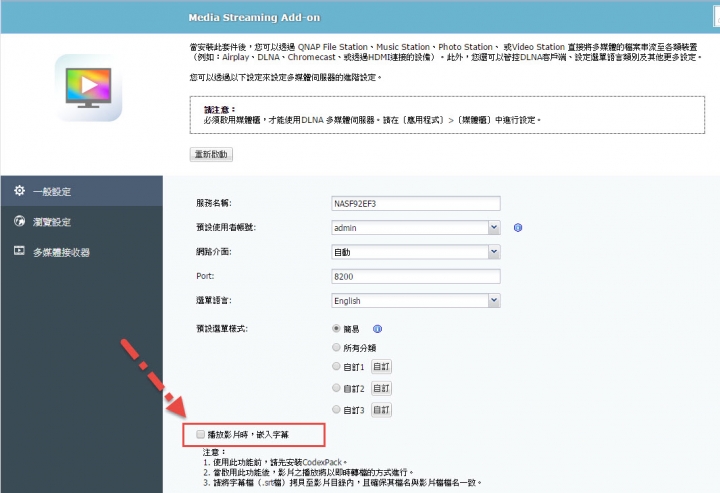720x493 pixels.
Task: Click the note about the .srt subtitle file
Action: click(343, 483)
